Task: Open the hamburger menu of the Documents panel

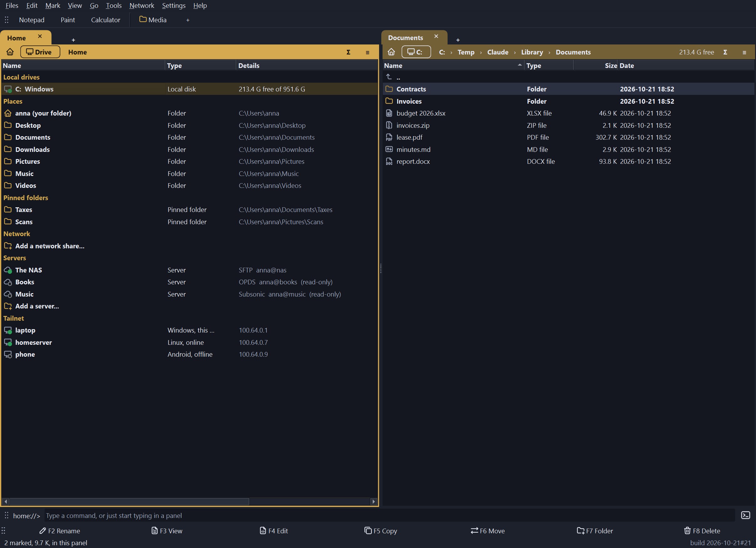Action: click(744, 52)
